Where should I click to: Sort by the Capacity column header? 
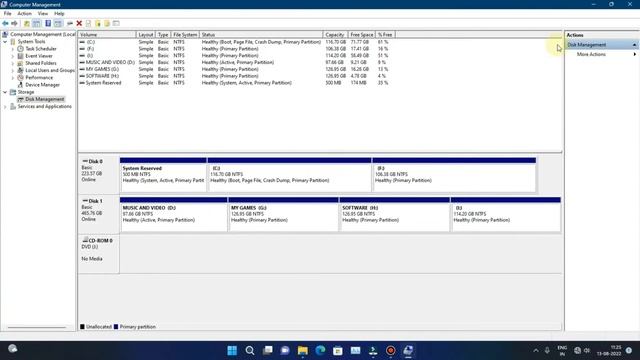coord(335,35)
